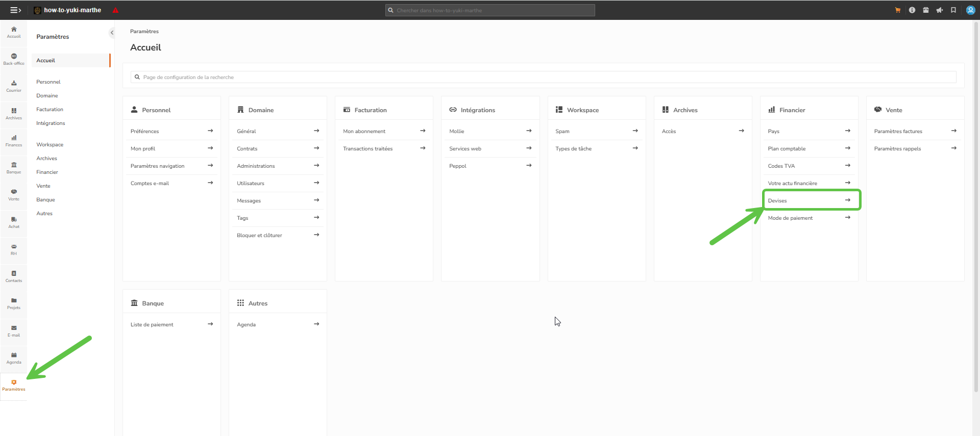The width and height of the screenshot is (980, 436).
Task: Select Financier in the Paramètres menu
Action: click(47, 172)
